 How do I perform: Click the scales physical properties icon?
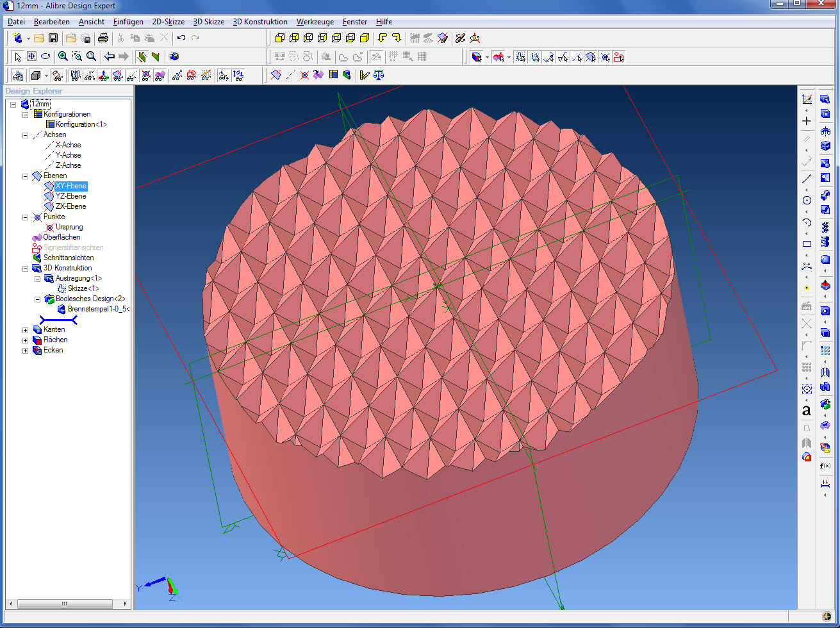click(x=379, y=75)
